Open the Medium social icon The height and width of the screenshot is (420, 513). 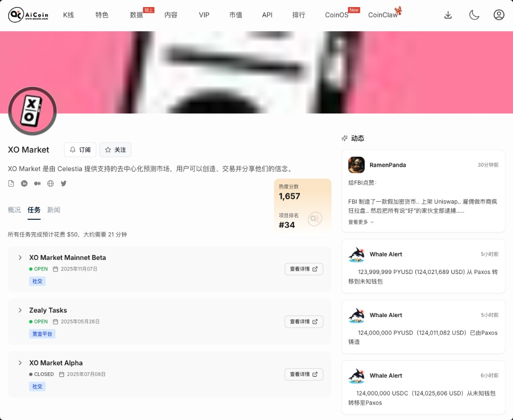37,183
